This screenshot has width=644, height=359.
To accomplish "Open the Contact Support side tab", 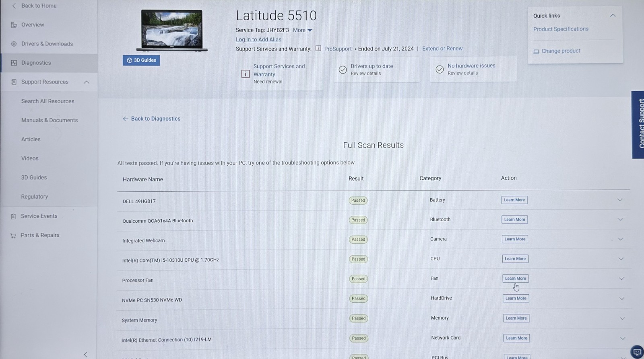I will (638, 125).
